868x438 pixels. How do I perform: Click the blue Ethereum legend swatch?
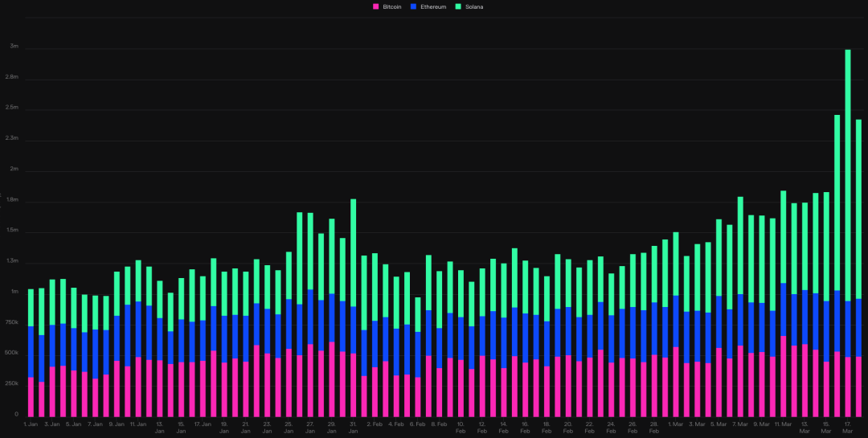coord(412,6)
